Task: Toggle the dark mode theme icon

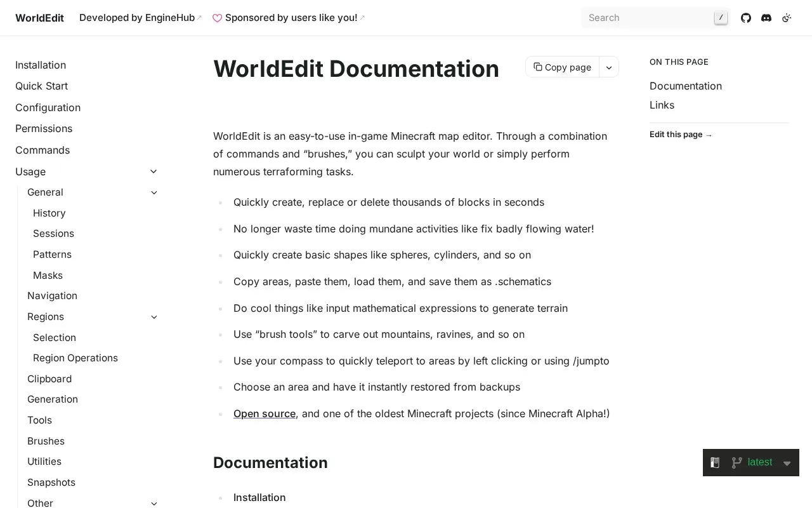Action: [x=787, y=18]
